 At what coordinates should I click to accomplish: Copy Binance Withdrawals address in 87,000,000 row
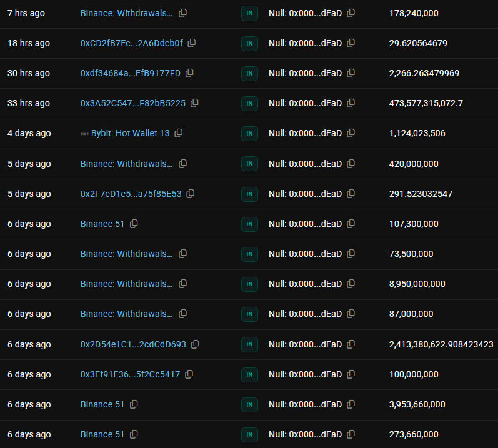click(182, 314)
